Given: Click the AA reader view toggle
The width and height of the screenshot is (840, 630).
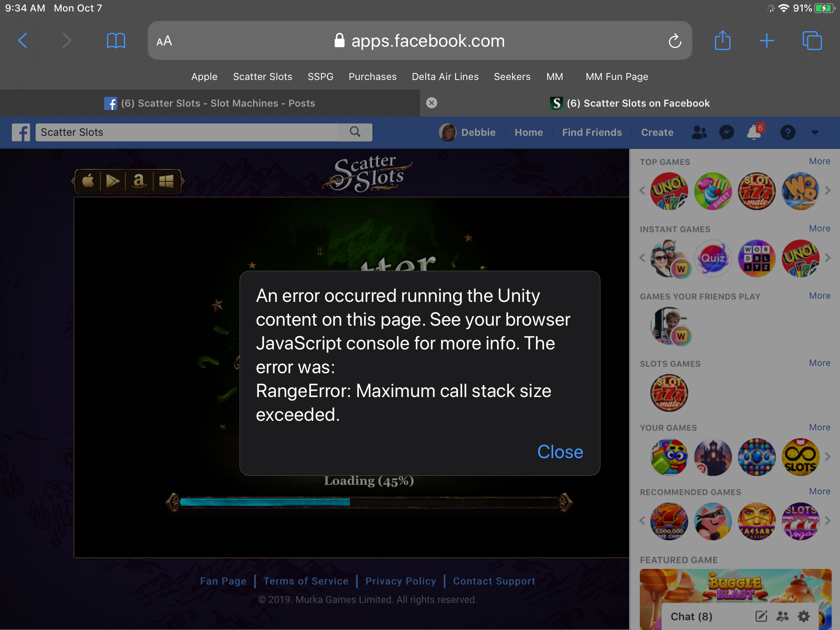Looking at the screenshot, I should click(164, 41).
